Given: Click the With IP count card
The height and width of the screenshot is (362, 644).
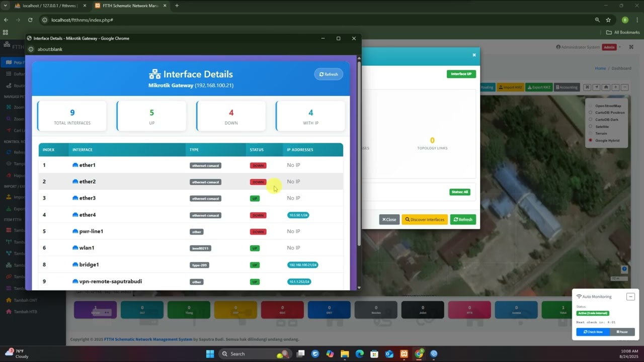Looking at the screenshot, I should 310,116.
